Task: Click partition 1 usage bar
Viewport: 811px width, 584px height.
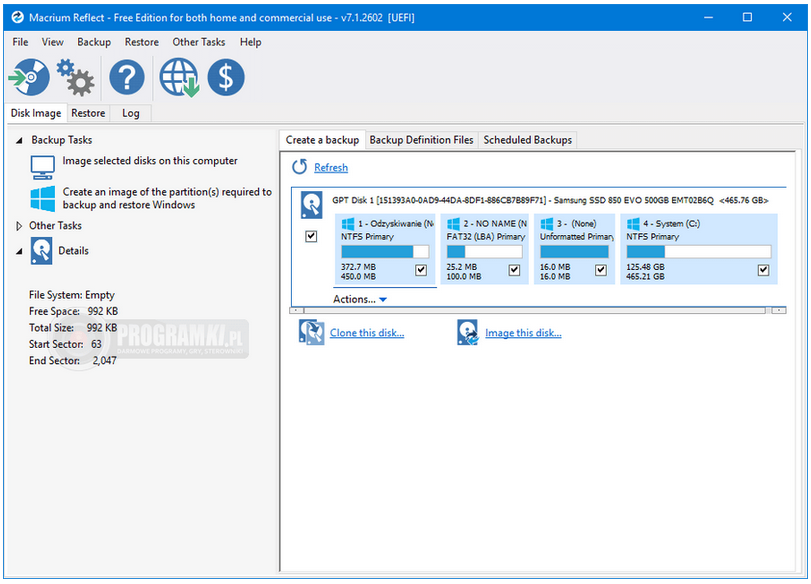Action: (x=385, y=252)
